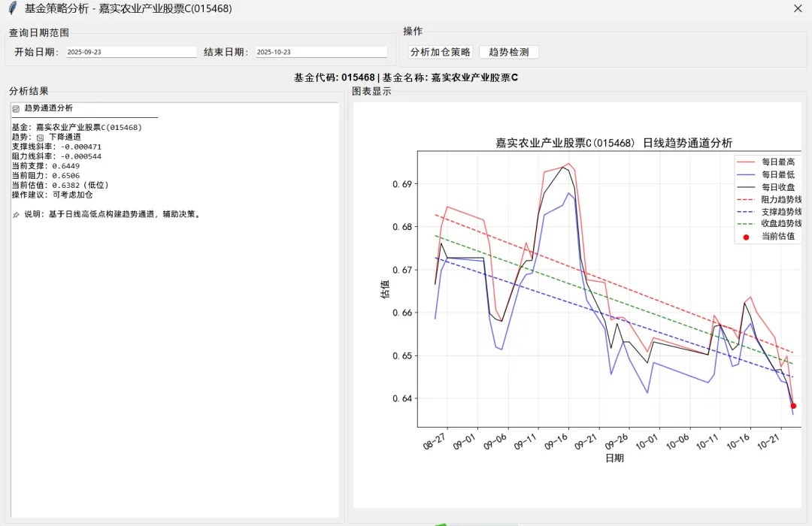Click the 结束日期 input field
812x526 pixels.
coord(322,52)
